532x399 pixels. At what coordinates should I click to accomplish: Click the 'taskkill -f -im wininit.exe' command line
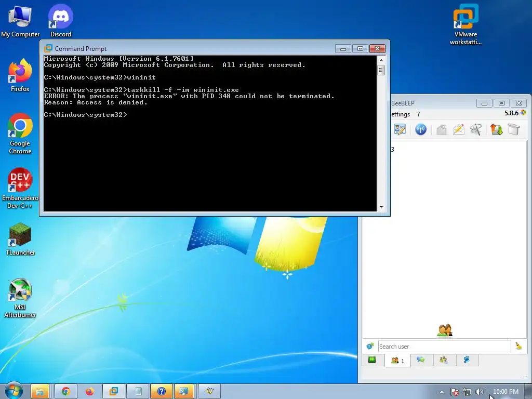(x=141, y=90)
